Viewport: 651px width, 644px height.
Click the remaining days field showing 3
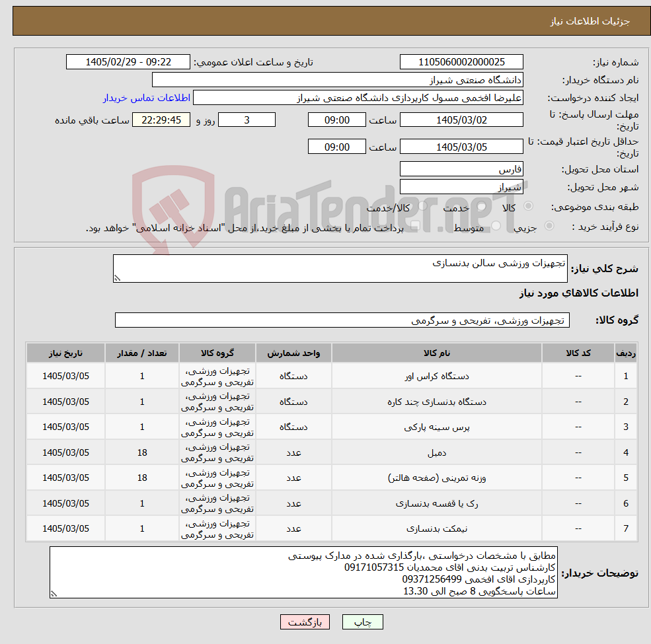[247, 120]
